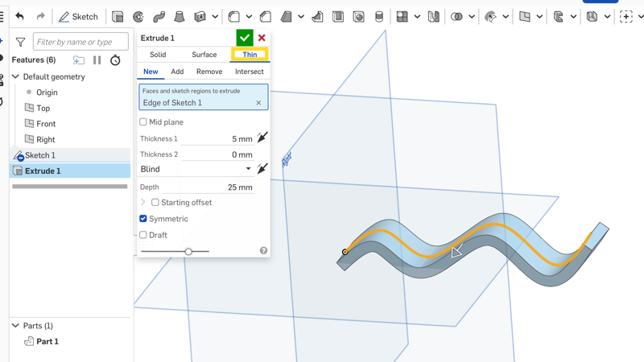Accept Extrude 1 with green checkmark
This screenshot has width=644, height=362.
(x=245, y=38)
